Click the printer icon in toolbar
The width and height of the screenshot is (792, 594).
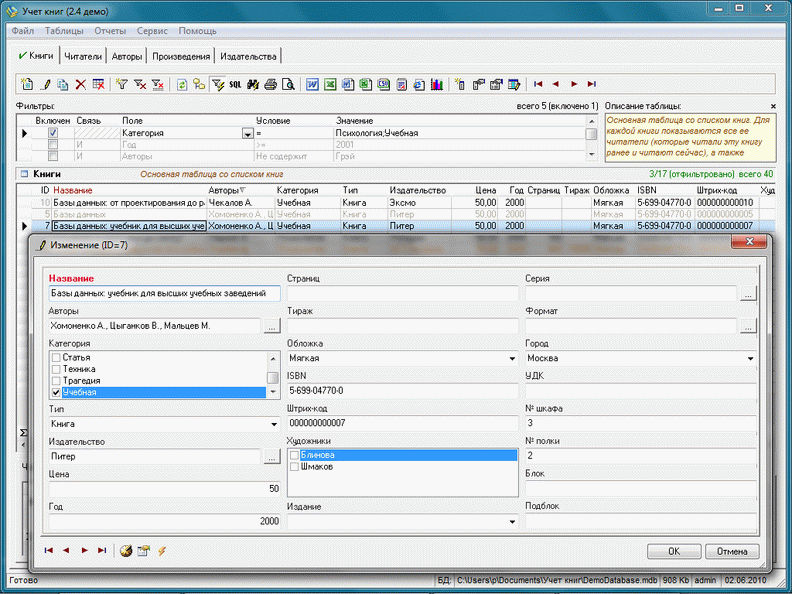pyautogui.click(x=270, y=85)
